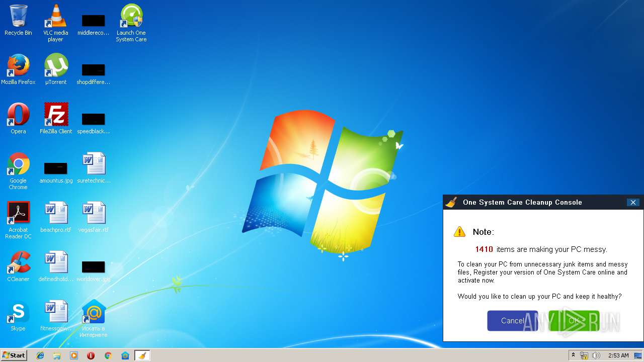644x362 pixels.
Task: Select the Google Chrome desktop shortcut
Action: click(x=18, y=171)
